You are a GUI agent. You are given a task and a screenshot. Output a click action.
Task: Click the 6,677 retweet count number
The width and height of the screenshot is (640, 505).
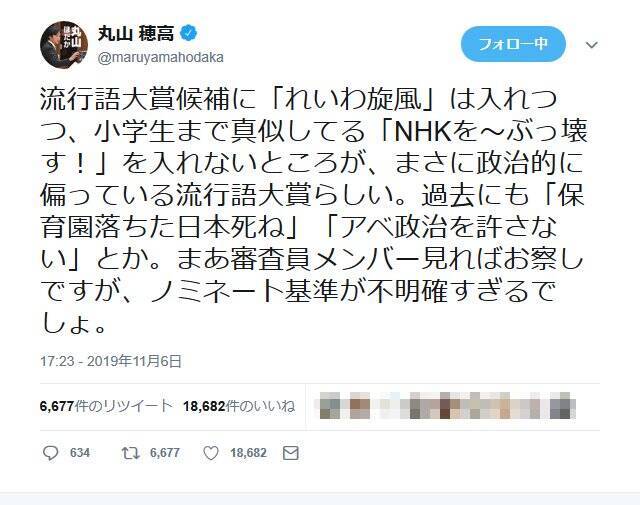pyautogui.click(x=164, y=453)
